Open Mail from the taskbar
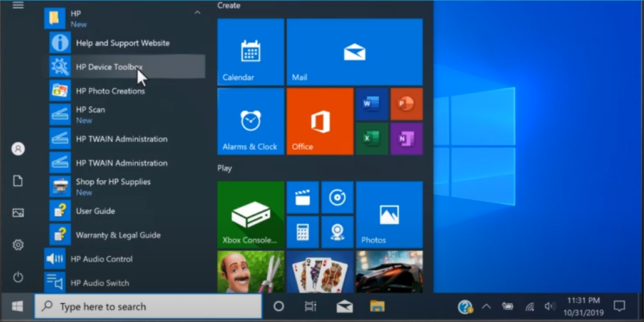The image size is (644, 322). click(344, 306)
